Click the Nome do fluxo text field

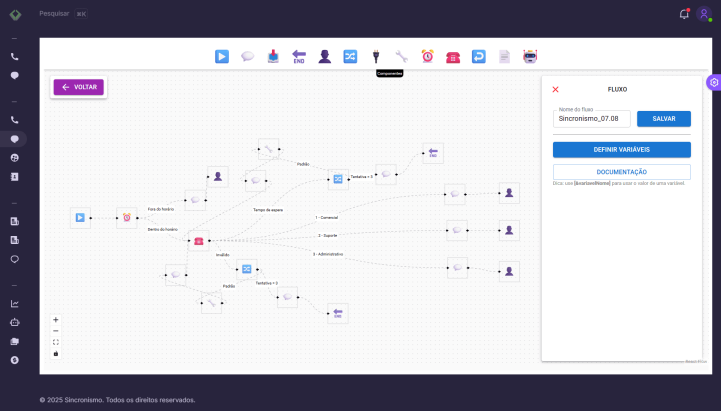tap(593, 119)
